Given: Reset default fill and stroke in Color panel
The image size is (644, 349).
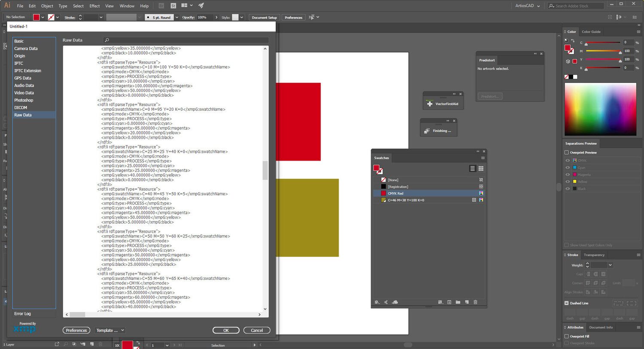Looking at the screenshot, I should click(x=566, y=41).
